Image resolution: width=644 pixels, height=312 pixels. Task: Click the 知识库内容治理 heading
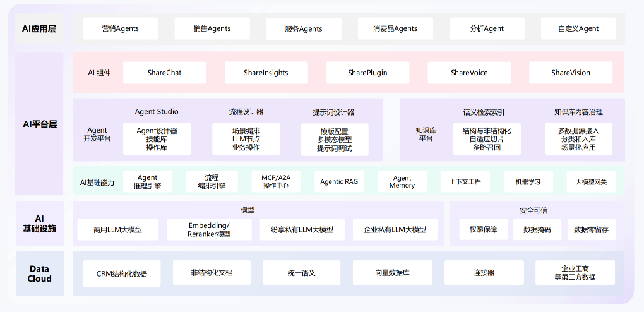578,112
